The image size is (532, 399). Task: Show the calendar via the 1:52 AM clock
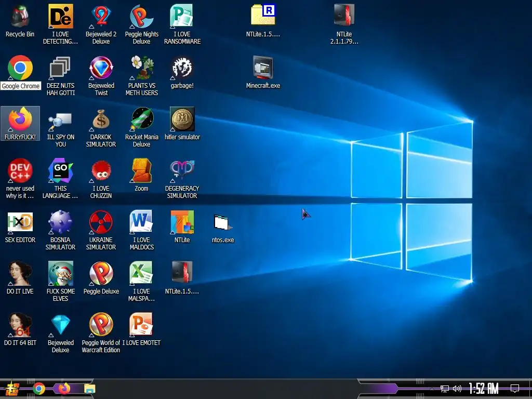[484, 389]
